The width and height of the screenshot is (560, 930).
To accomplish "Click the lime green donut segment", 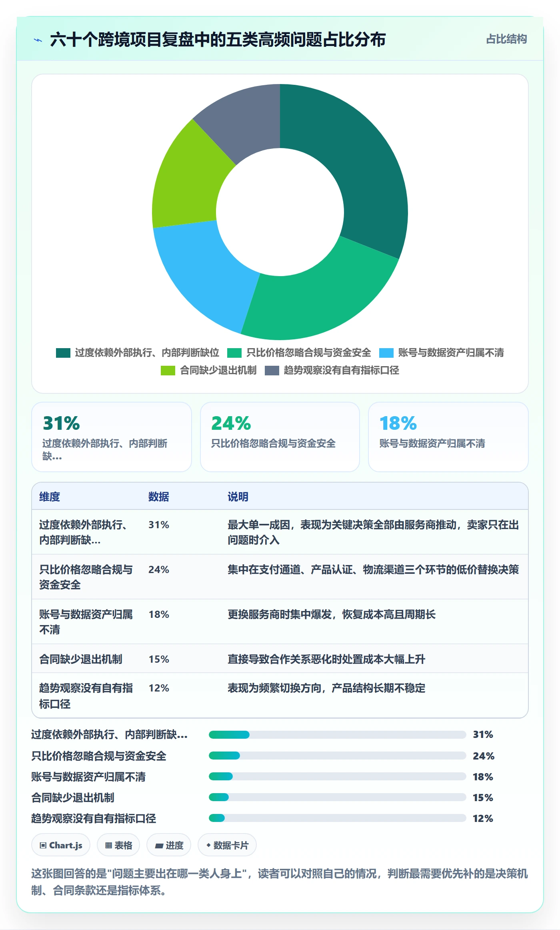I will pos(188,180).
